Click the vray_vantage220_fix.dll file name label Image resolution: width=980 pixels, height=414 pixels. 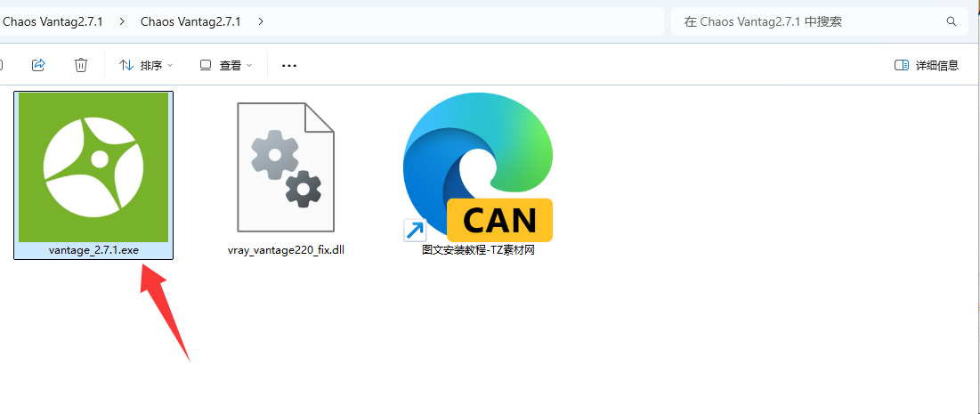coord(287,250)
